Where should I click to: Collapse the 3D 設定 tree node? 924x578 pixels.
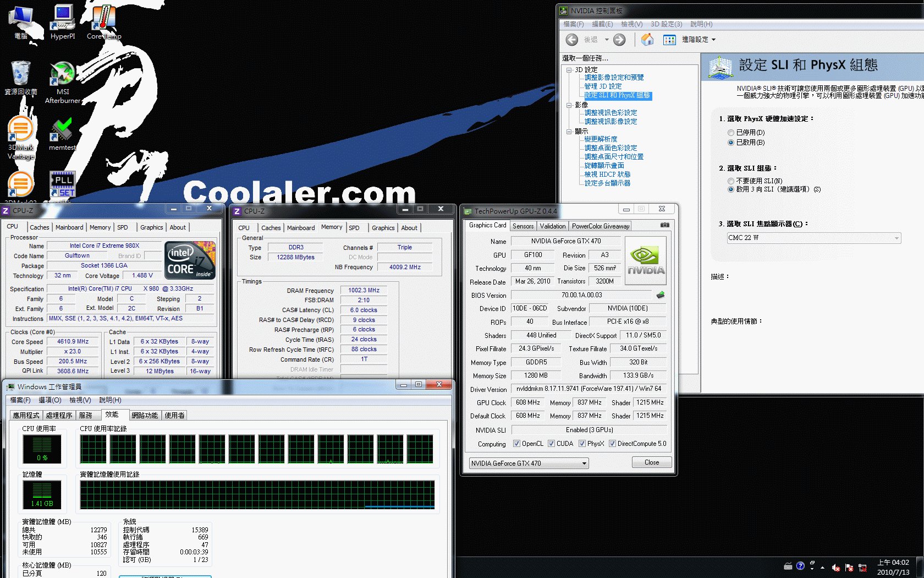569,70
